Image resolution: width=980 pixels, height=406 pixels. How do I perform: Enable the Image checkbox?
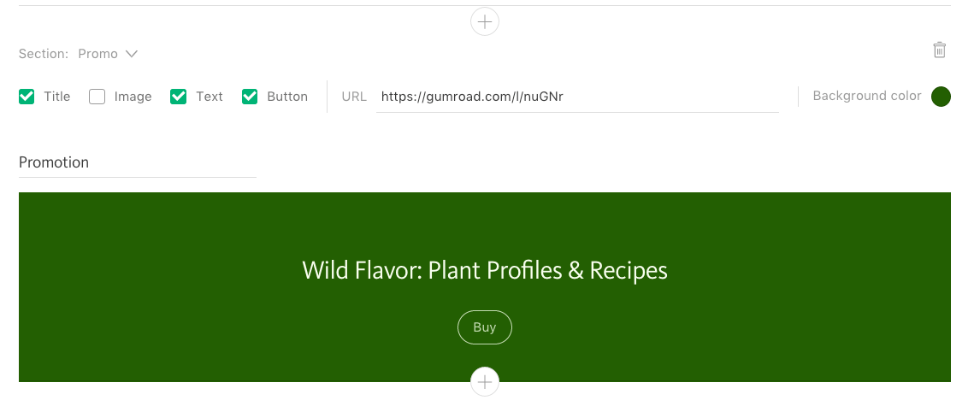coord(97,97)
